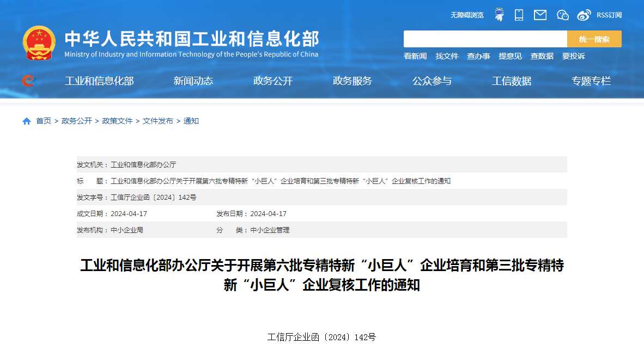Click 发布日期 value 2024-04-17
Viewport: 644px width, 344px height.
point(269,214)
